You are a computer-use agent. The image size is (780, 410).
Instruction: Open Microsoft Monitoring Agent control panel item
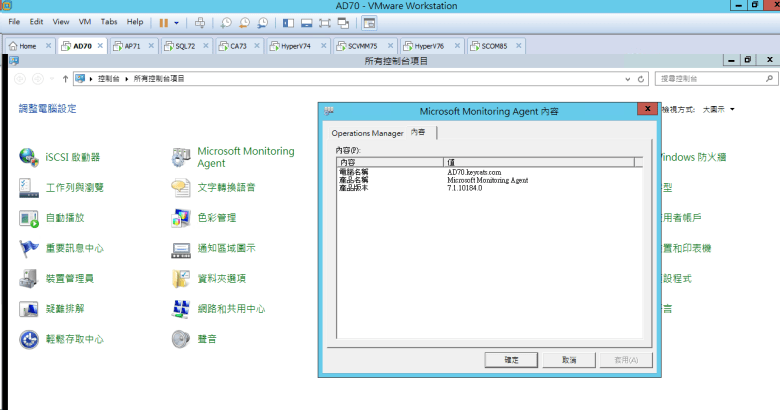pos(181,157)
